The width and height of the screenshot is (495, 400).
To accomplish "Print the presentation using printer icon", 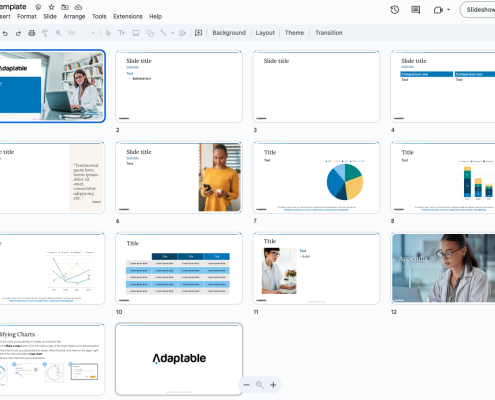I will 32,33.
